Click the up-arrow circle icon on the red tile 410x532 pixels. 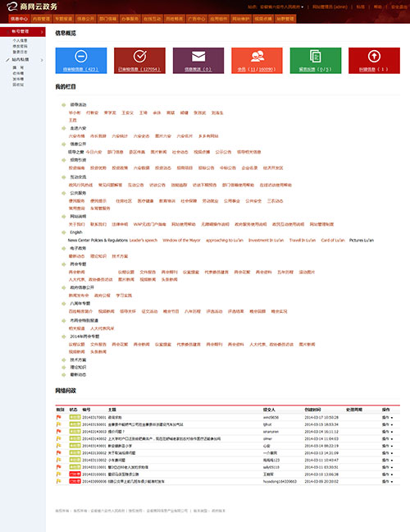click(374, 57)
